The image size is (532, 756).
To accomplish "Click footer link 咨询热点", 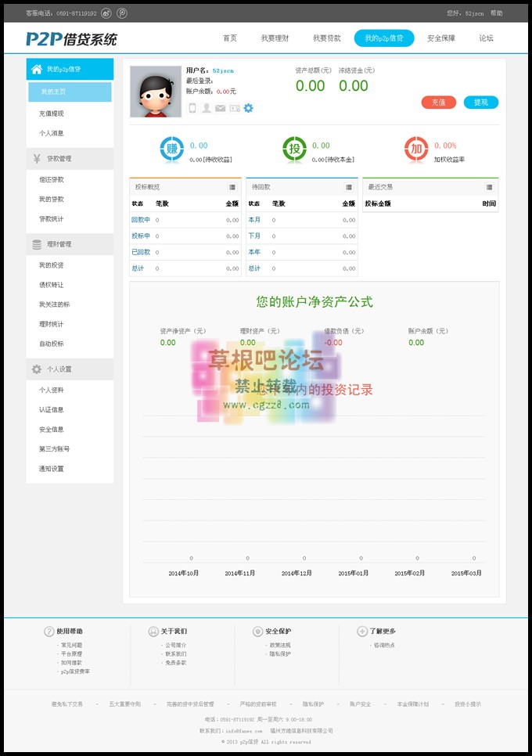I will click(x=385, y=645).
